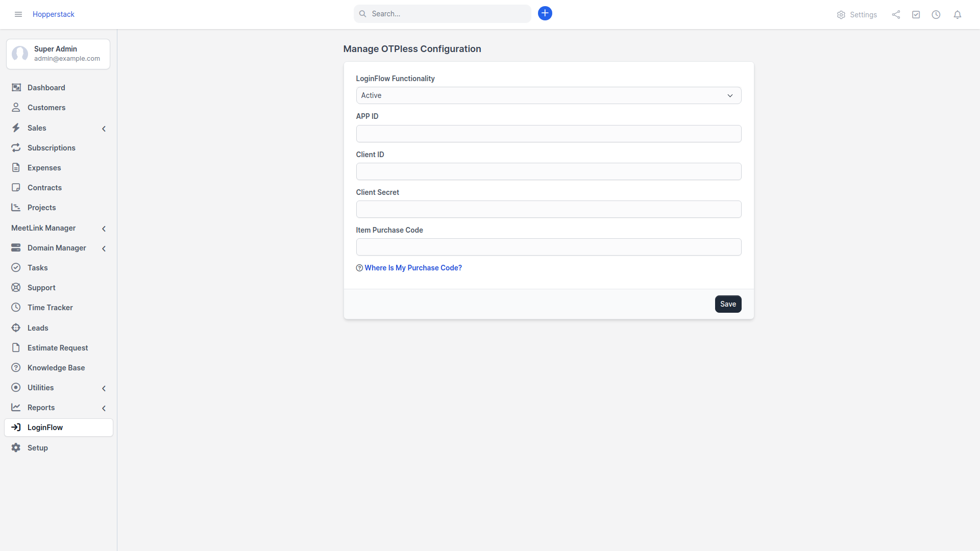Click the Tasks check-circle icon
The image size is (980, 551).
click(x=16, y=268)
